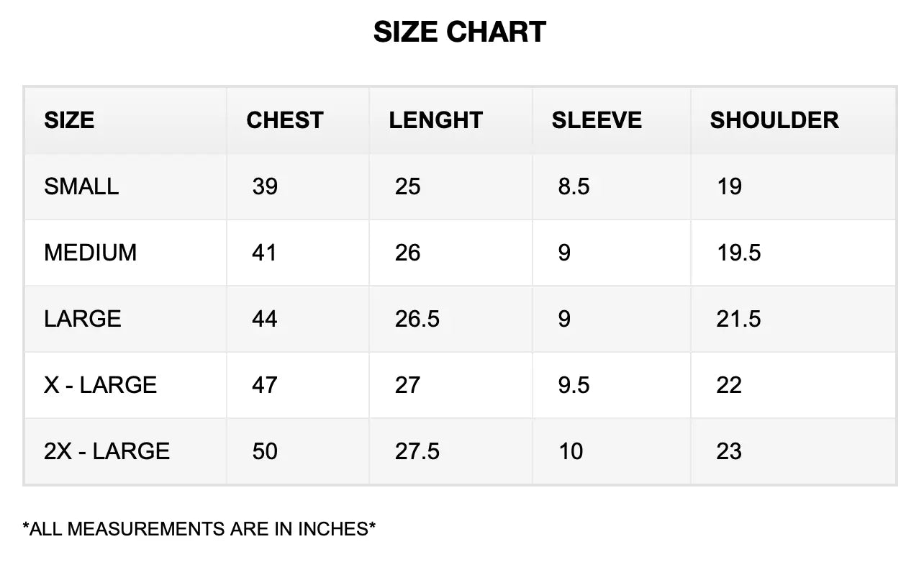The image size is (924, 570).
Task: Click the SMALL size row label
Action: (x=81, y=186)
